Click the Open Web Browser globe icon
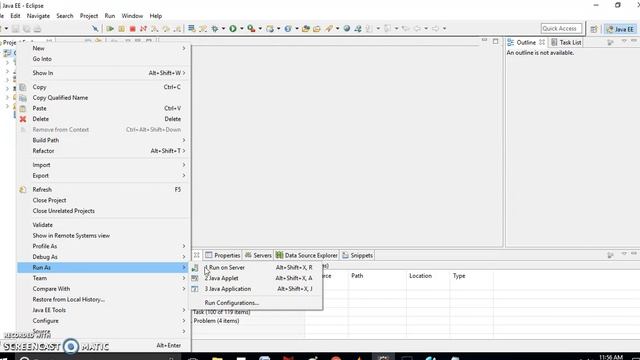This screenshot has height=360, width=640. [x=347, y=29]
